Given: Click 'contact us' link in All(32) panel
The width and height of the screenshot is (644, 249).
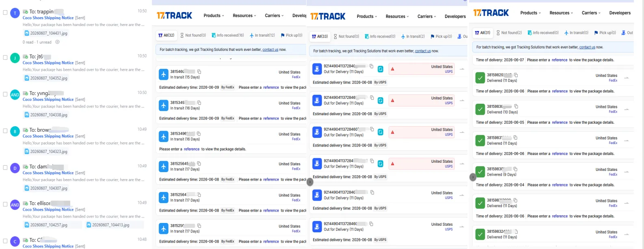Looking at the screenshot, I should click(270, 50).
